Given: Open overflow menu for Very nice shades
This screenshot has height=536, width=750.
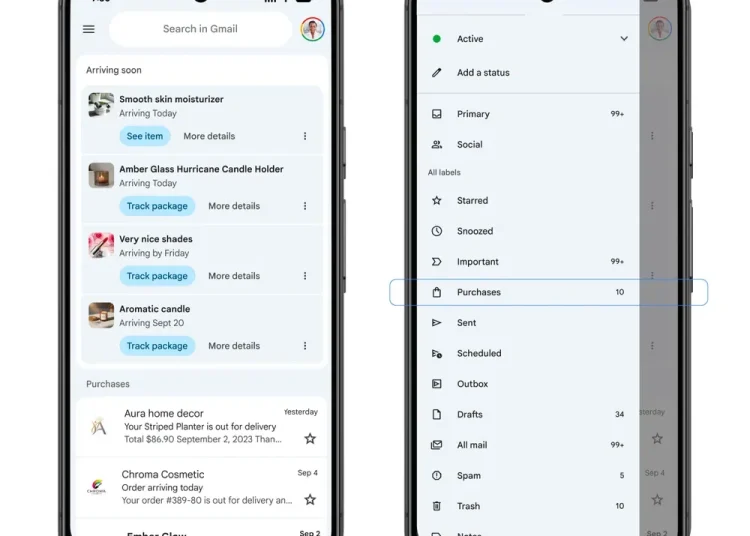Looking at the screenshot, I should [305, 275].
